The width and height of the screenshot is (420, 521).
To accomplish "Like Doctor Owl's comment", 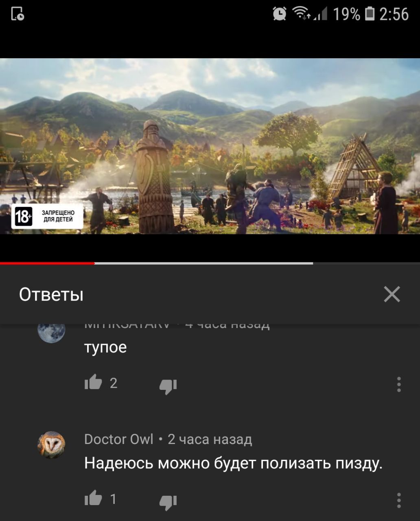I will [93, 498].
